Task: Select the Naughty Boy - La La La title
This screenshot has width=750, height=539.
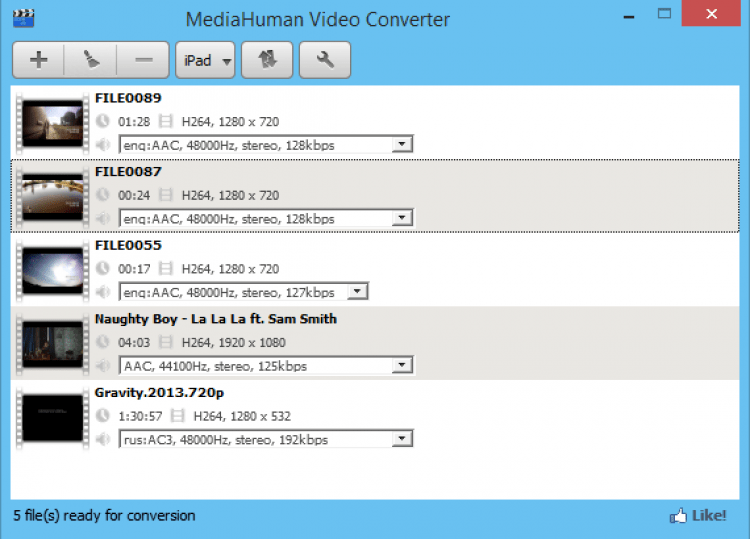Action: [x=216, y=319]
